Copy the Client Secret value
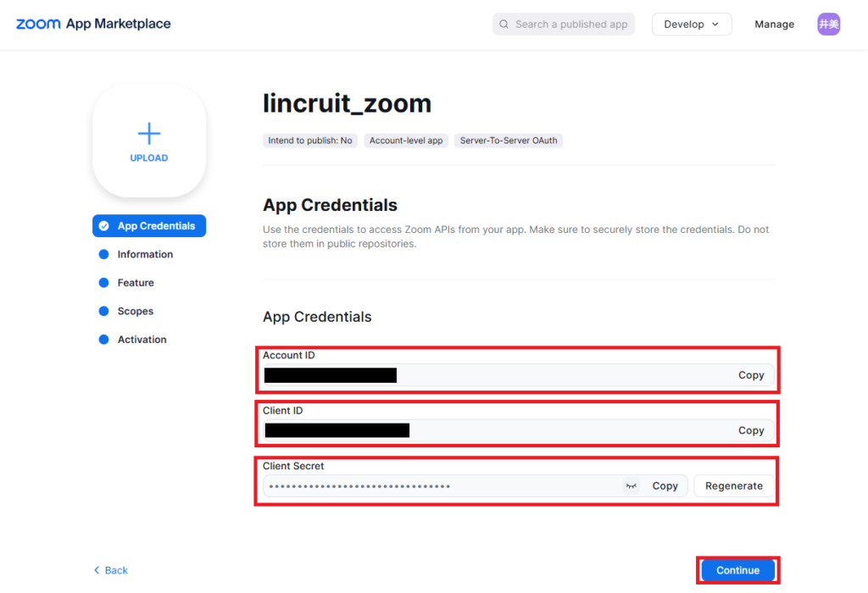 pyautogui.click(x=665, y=486)
